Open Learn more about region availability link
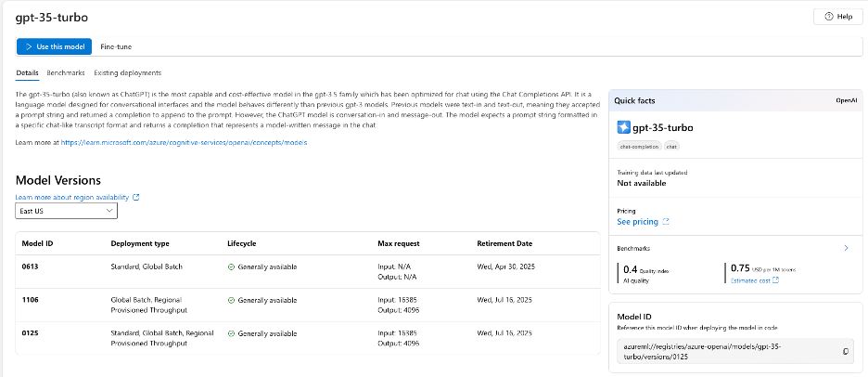Viewport: 868px width, 377px height. [x=72, y=197]
